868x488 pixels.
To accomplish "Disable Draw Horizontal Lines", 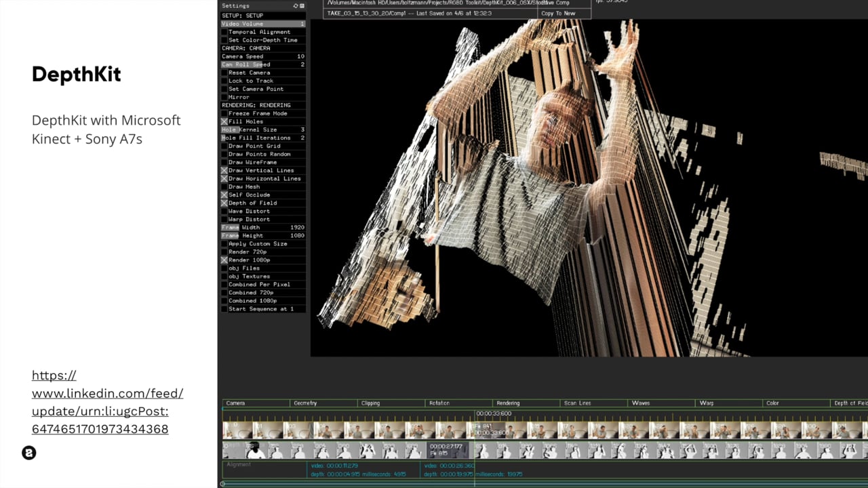I will click(x=224, y=178).
